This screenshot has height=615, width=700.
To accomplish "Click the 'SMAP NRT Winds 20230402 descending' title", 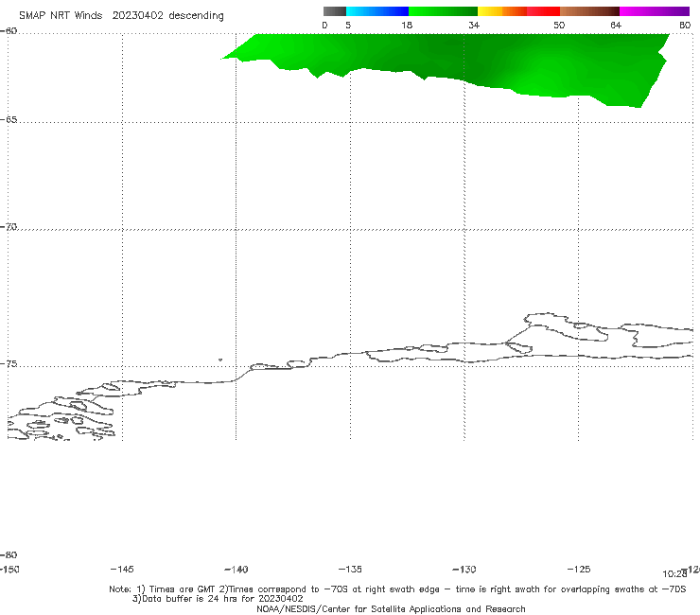I will [x=121, y=15].
